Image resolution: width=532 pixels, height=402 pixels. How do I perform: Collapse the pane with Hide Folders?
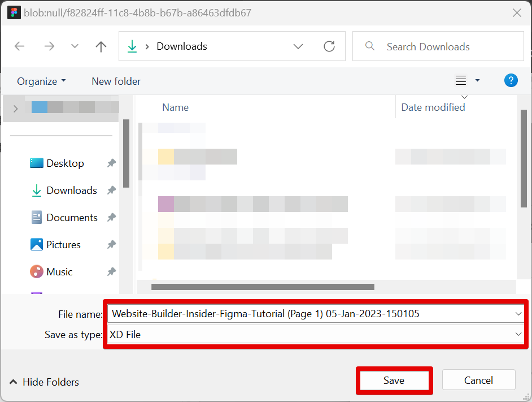(44, 382)
